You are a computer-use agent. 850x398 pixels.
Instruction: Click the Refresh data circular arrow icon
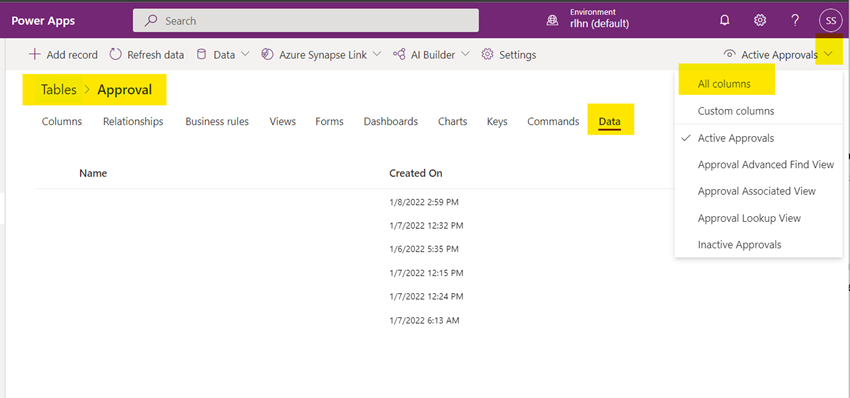click(115, 54)
